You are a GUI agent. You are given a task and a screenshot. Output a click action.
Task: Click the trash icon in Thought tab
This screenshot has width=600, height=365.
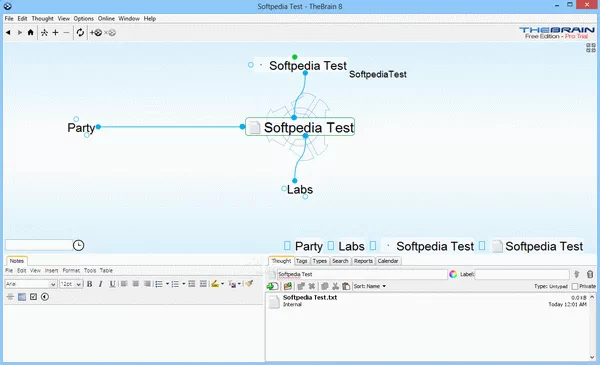pyautogui.click(x=590, y=274)
